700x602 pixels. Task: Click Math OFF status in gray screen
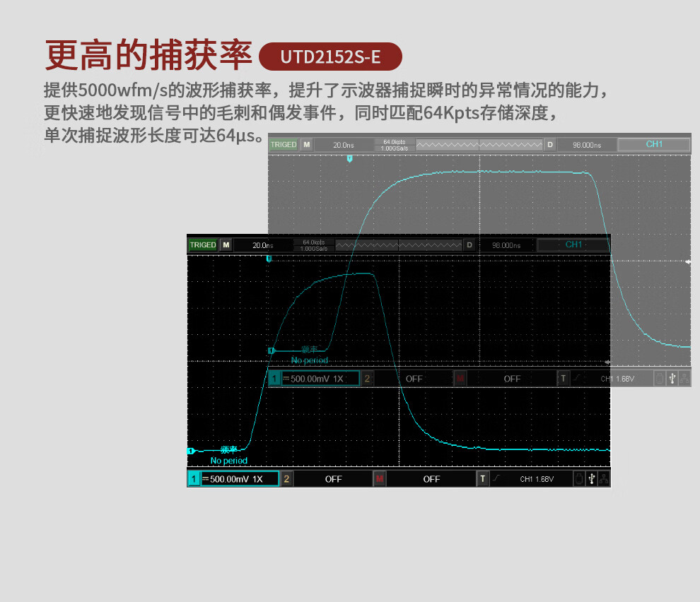tap(512, 379)
